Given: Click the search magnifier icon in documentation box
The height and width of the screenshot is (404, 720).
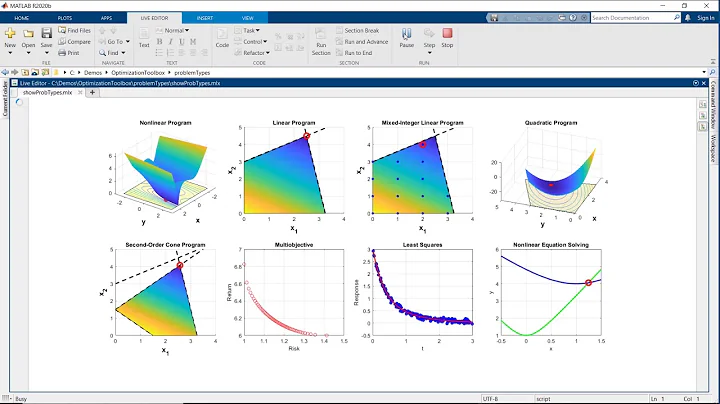Looking at the screenshot, I should coord(676,17).
